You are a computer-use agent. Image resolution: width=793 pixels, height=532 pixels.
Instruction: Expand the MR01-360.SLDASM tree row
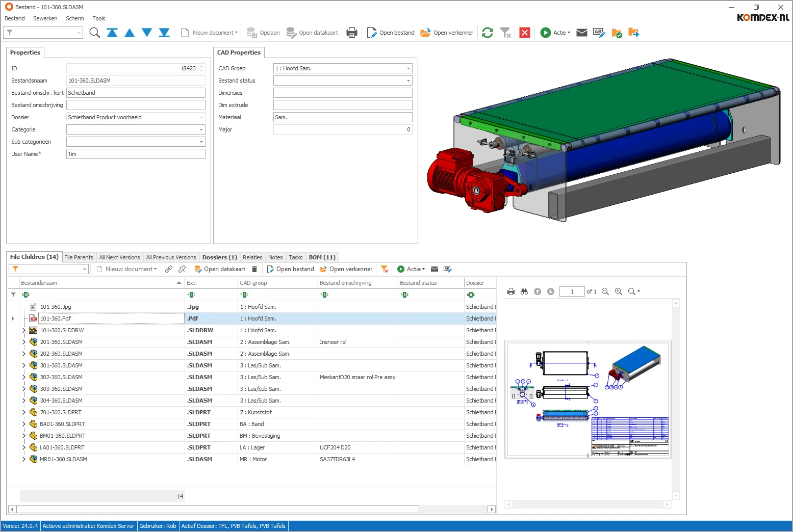pos(23,459)
